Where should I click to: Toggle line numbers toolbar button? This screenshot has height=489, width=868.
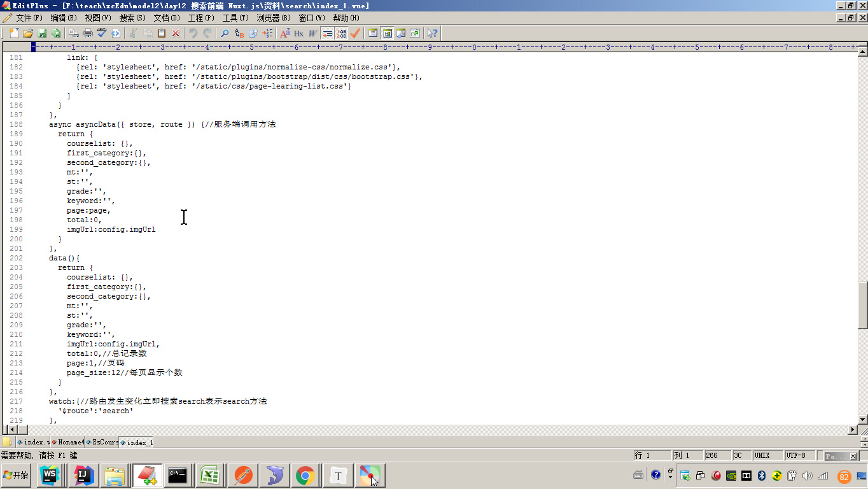342,33
